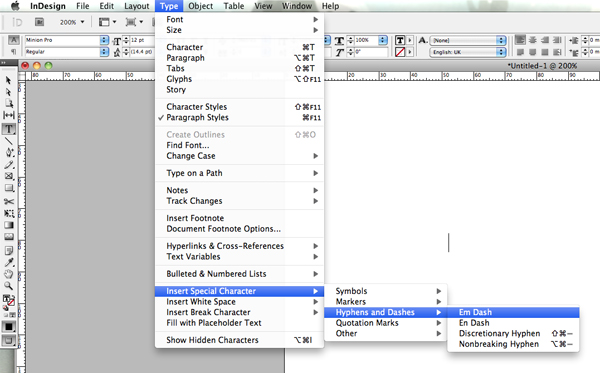Choose Find Font... menu entry
600x373 pixels.
(240, 145)
